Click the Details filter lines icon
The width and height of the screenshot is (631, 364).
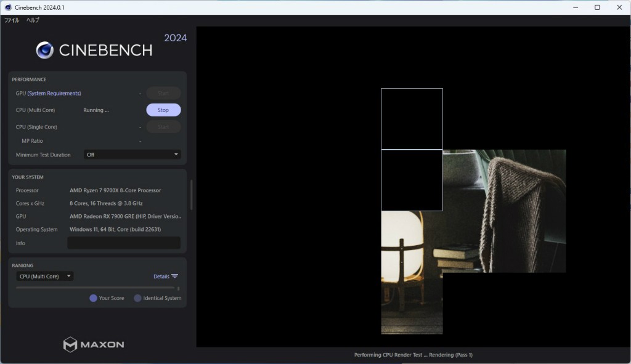(175, 277)
